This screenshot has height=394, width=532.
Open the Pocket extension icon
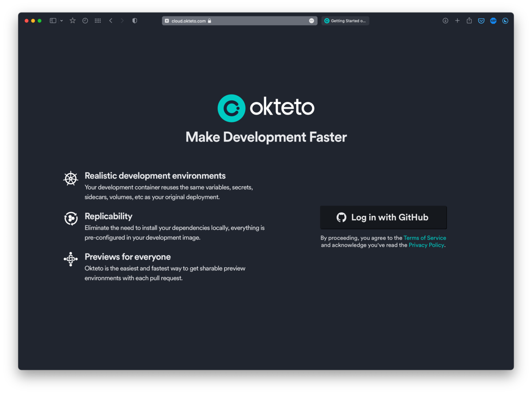coord(481,21)
